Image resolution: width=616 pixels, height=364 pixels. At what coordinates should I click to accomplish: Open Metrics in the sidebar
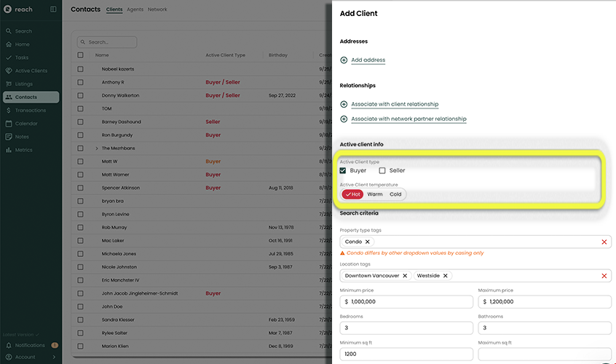click(23, 150)
